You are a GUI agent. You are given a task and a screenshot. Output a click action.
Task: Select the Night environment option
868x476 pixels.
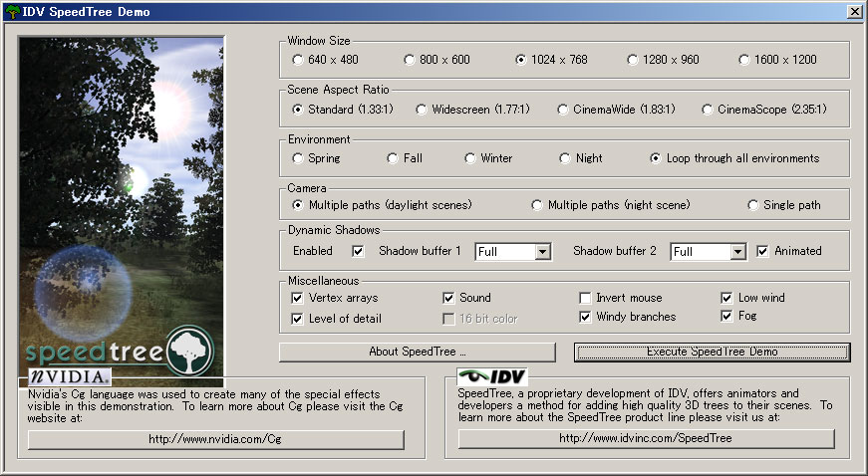pos(567,158)
